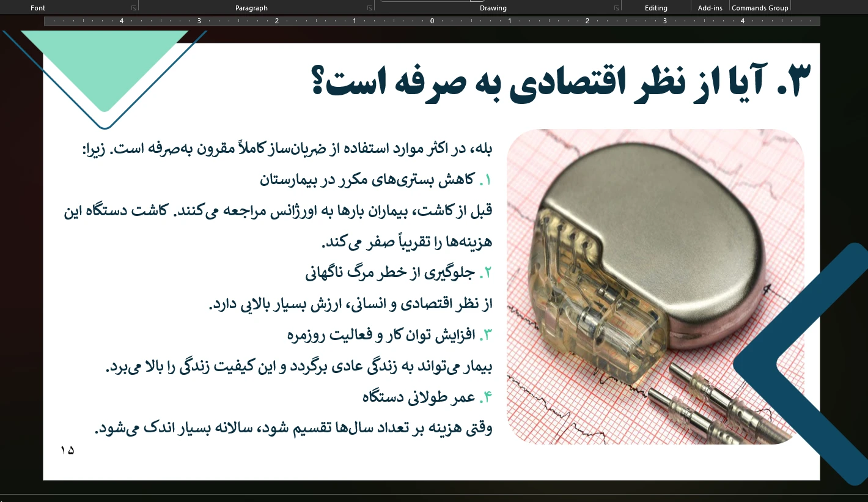Open the Font dialog launcher
Viewport: 868px width, 502px height.
(x=134, y=8)
